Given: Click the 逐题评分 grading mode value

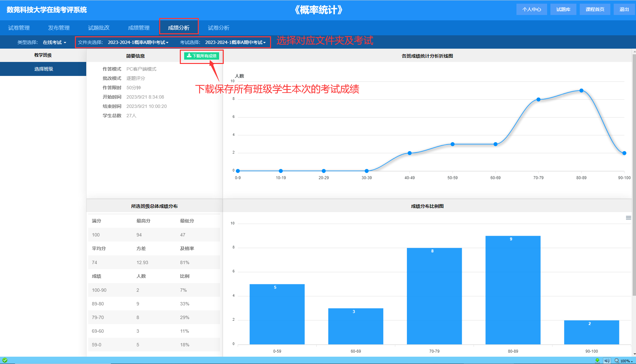Looking at the screenshot, I should click(136, 78).
